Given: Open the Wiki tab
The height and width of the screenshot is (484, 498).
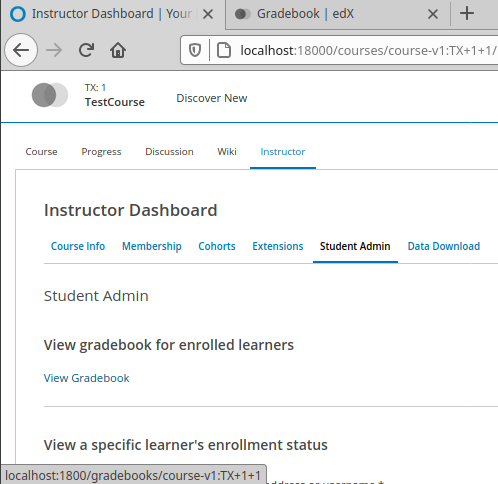Looking at the screenshot, I should coord(227,152).
